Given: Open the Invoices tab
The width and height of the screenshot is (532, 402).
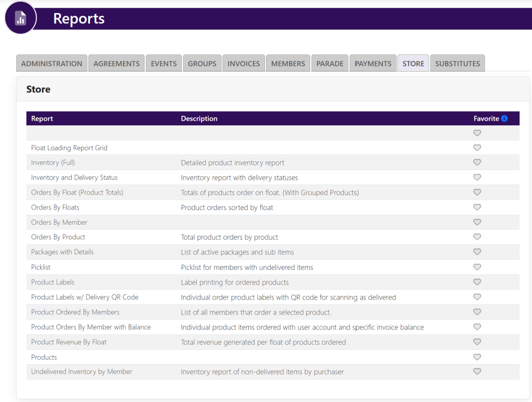Looking at the screenshot, I should click(244, 63).
